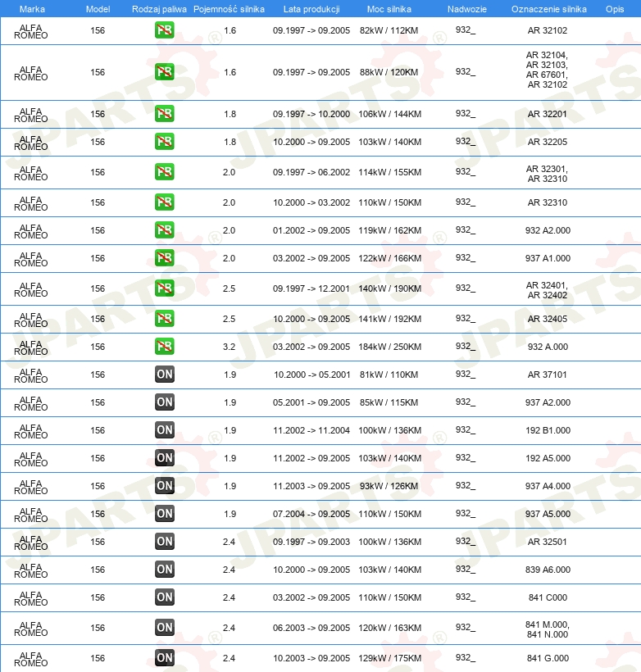Image resolution: width=641 pixels, height=672 pixels.
Task: Click ON diesel icon in 839 A6.000 row
Action: point(165,569)
